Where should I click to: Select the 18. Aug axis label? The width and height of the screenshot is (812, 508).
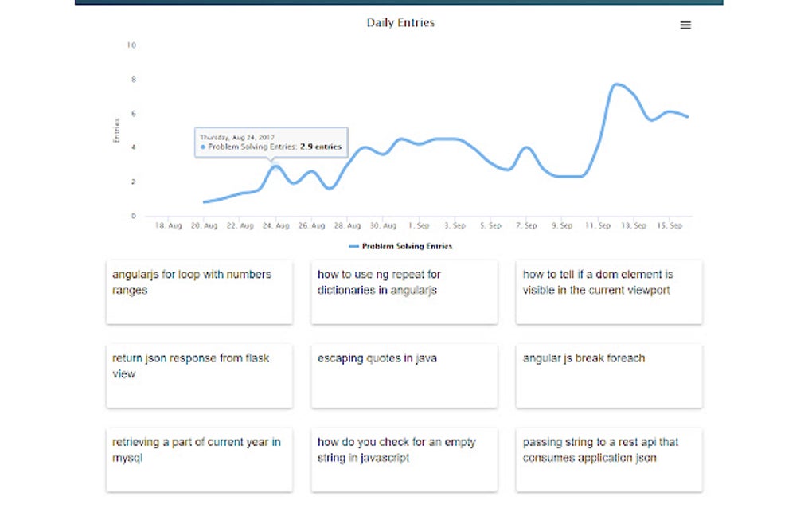tap(168, 225)
